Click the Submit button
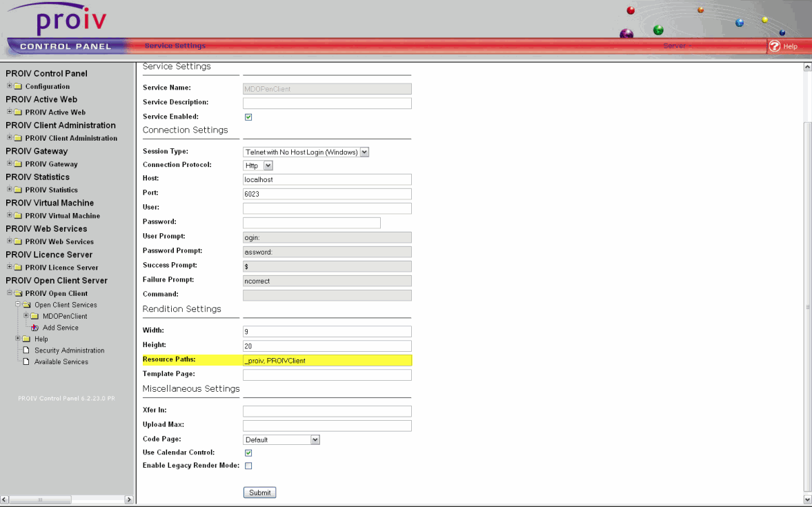The height and width of the screenshot is (507, 812). point(259,493)
